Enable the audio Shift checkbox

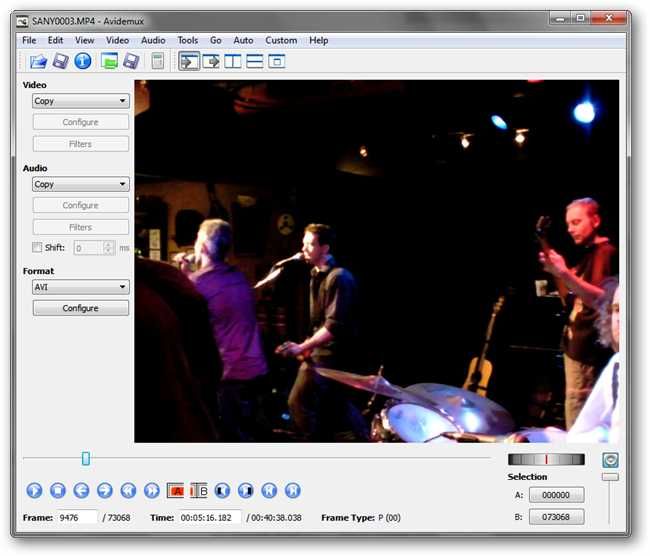coord(37,247)
